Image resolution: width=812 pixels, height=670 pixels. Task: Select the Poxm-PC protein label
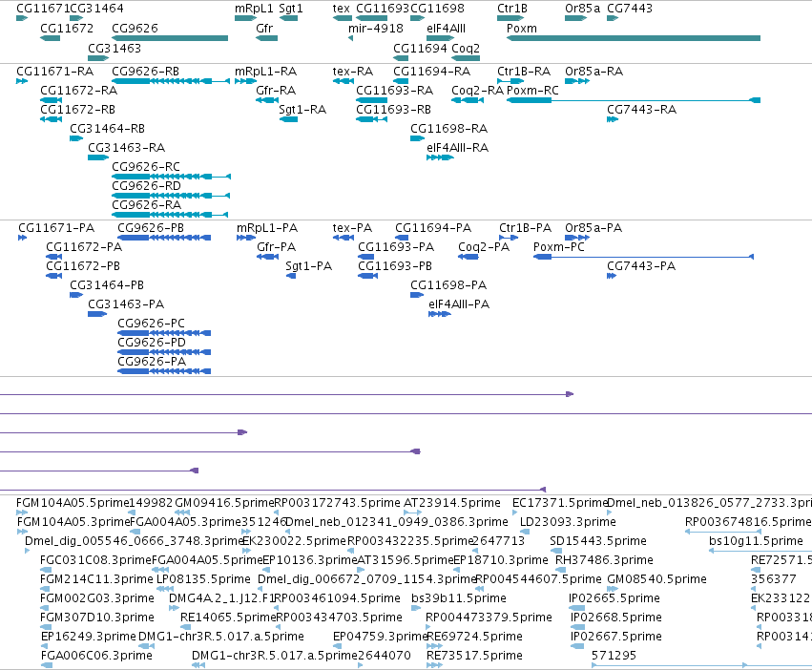559,247
